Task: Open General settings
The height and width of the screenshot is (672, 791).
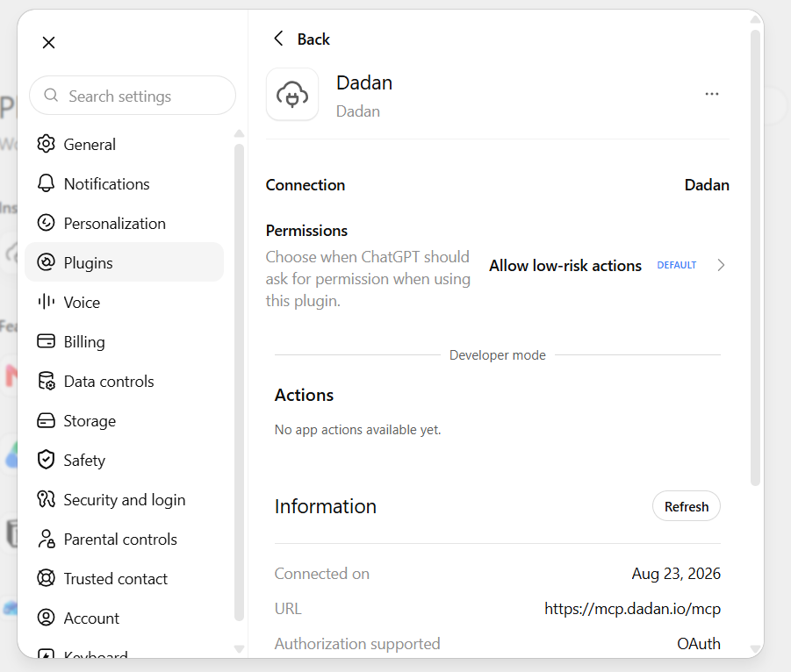Action: point(124,144)
